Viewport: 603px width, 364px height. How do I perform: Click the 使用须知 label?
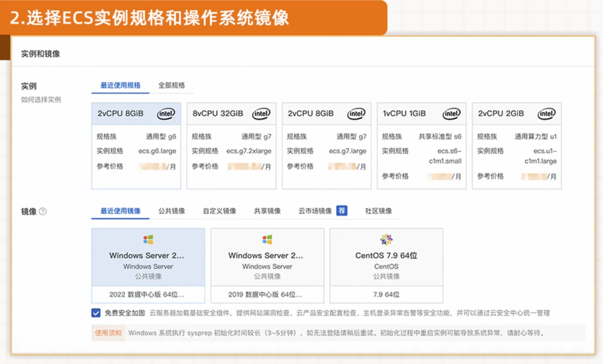[108, 333]
